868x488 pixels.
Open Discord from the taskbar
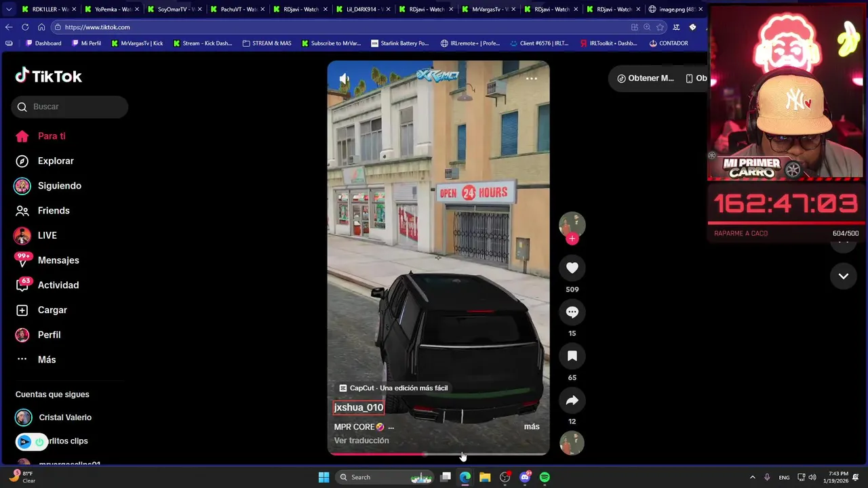coord(525,477)
